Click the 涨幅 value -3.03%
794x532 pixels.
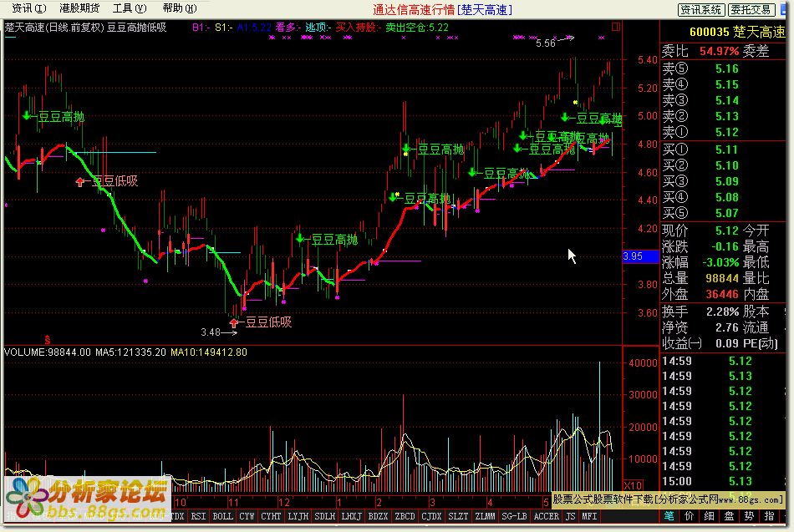[x=720, y=263]
